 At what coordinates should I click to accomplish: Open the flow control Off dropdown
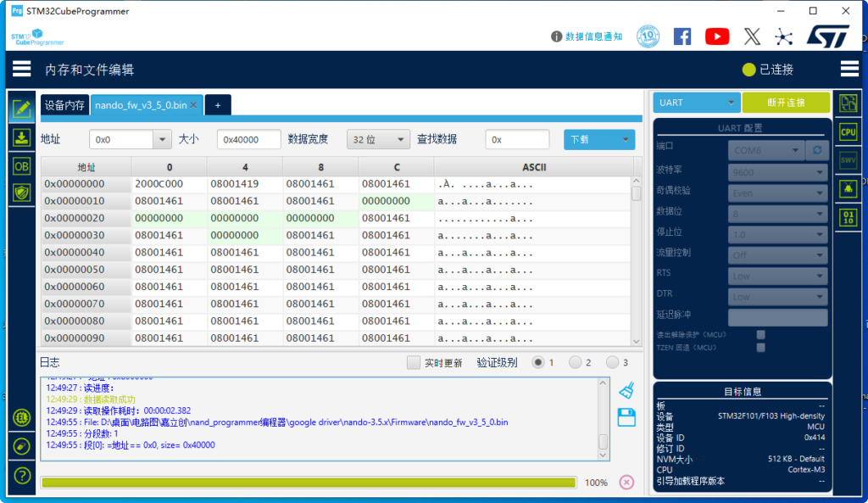tap(778, 255)
